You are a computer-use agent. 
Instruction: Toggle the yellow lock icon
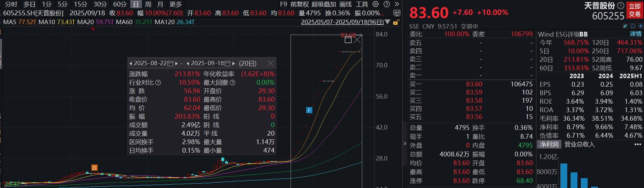tap(396, 22)
